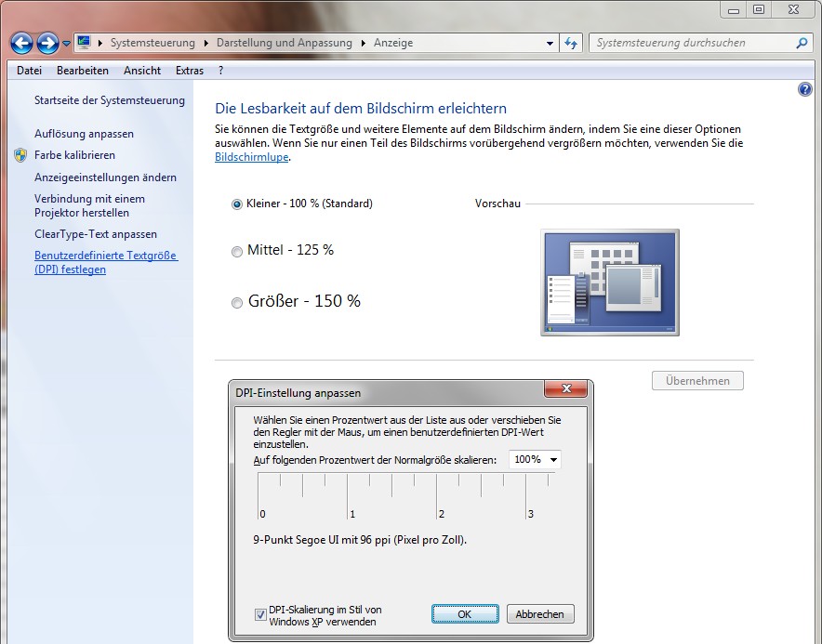Select Größer - 150 % option
Screen dimensions: 822x644
click(297, 302)
